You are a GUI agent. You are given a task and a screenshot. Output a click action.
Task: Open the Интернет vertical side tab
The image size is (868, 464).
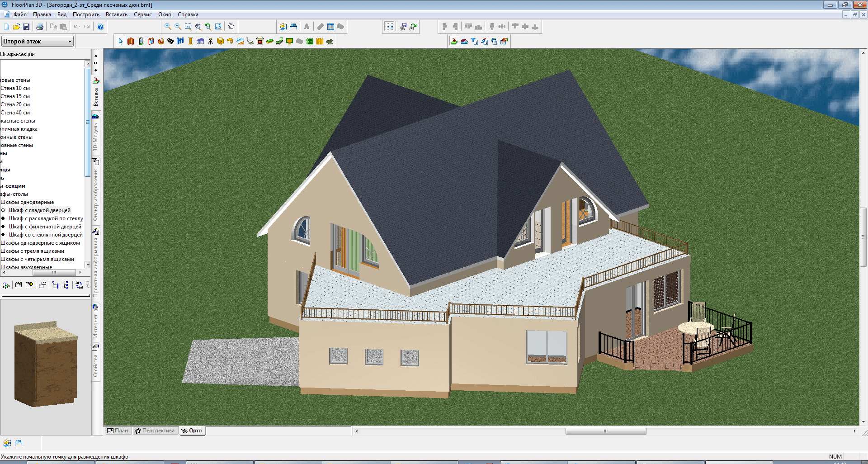pos(96,322)
